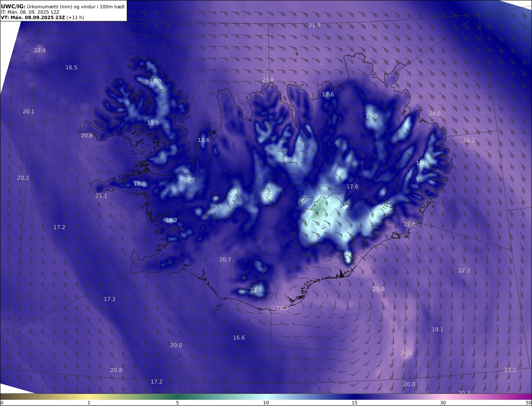The width and height of the screenshot is (532, 406).
Task: Click the 24.2 value label
Action: 469,141
